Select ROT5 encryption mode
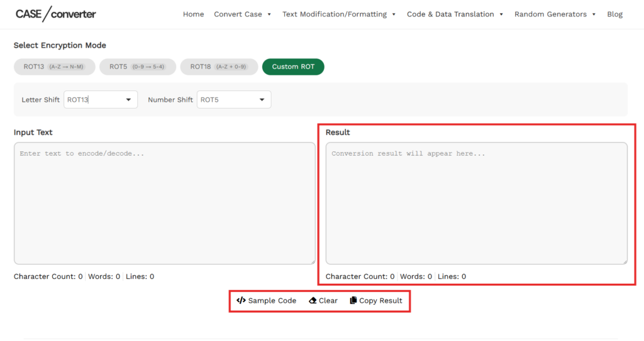Image resolution: width=644 pixels, height=341 pixels. [x=138, y=67]
